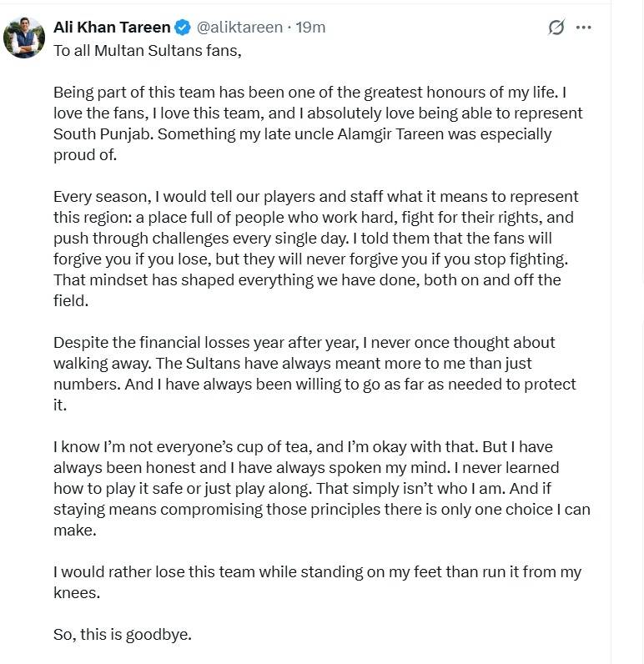644x664 pixels.
Task: Open the post via 19m timestamp
Action: click(310, 27)
